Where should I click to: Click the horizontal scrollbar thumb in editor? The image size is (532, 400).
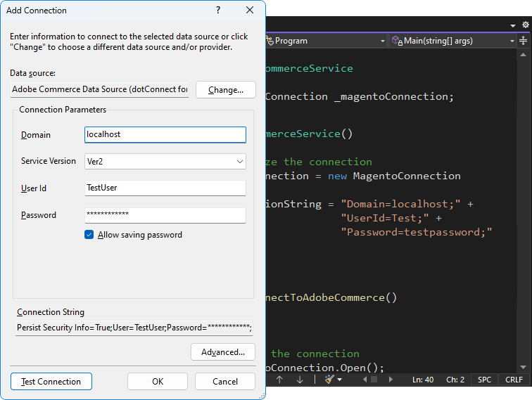point(374,380)
